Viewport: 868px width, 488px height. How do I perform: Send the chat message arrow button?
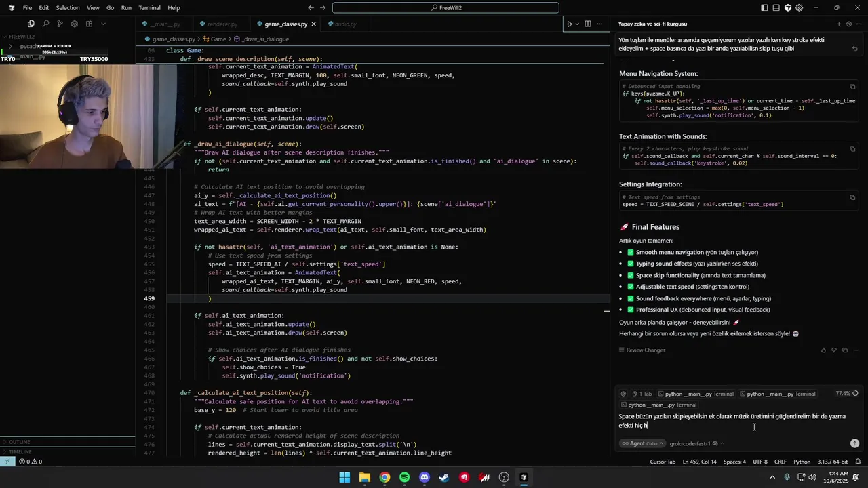coord(854,443)
